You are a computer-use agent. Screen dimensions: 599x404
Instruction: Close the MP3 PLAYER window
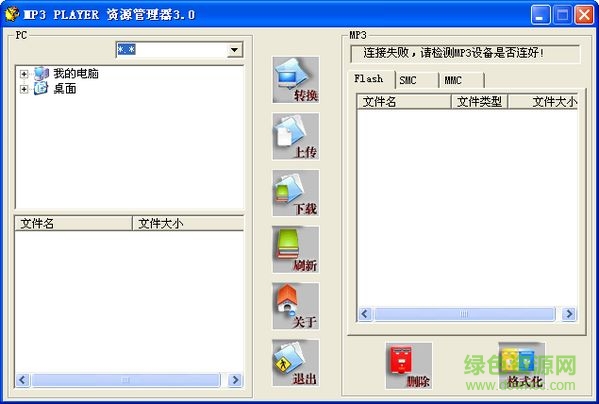tap(584, 15)
